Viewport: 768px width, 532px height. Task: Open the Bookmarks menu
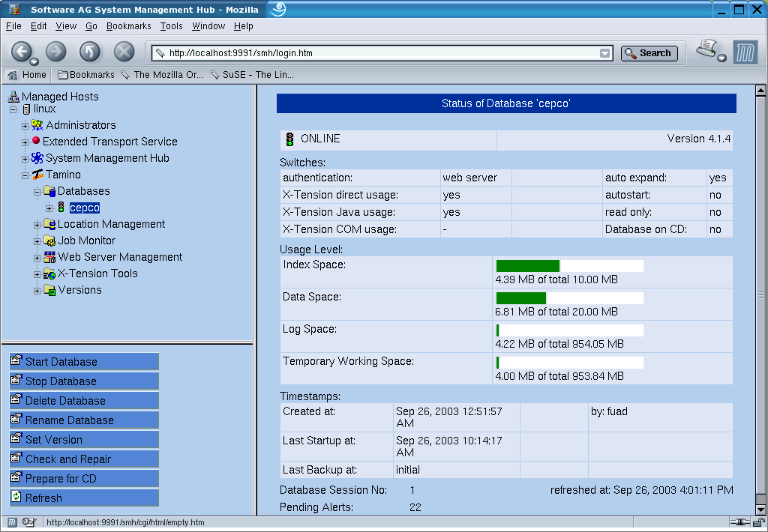point(129,26)
